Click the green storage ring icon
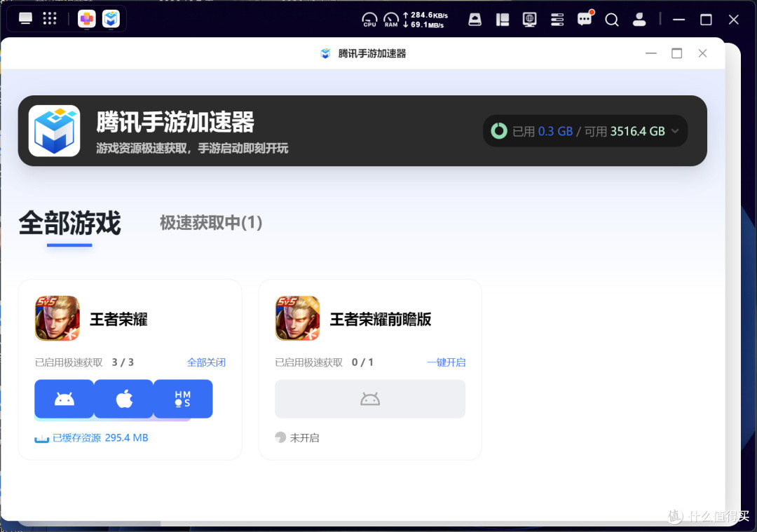The image size is (757, 532). click(499, 131)
